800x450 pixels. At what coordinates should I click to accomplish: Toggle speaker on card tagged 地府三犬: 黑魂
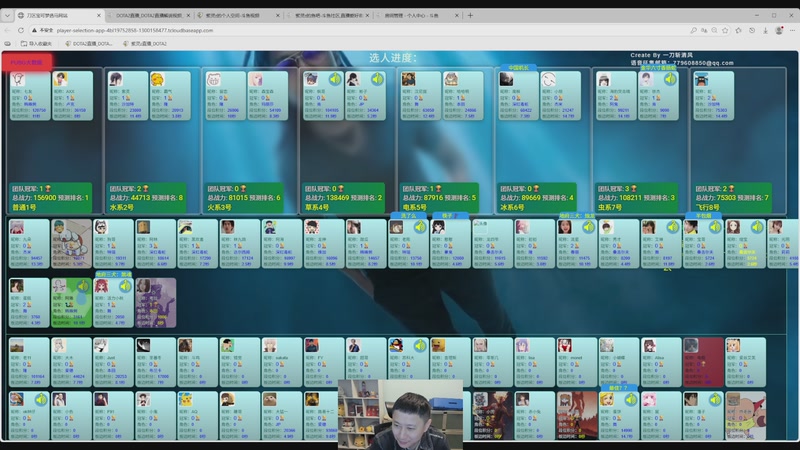point(125,286)
